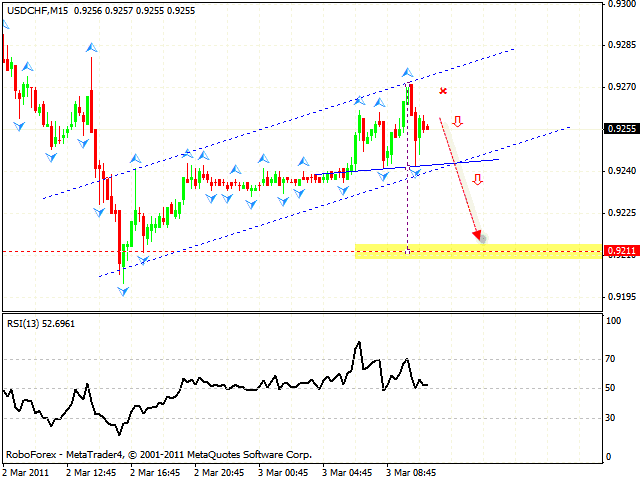Click the 0.9285 price axis label
The height and width of the screenshot is (480, 640).
621,45
